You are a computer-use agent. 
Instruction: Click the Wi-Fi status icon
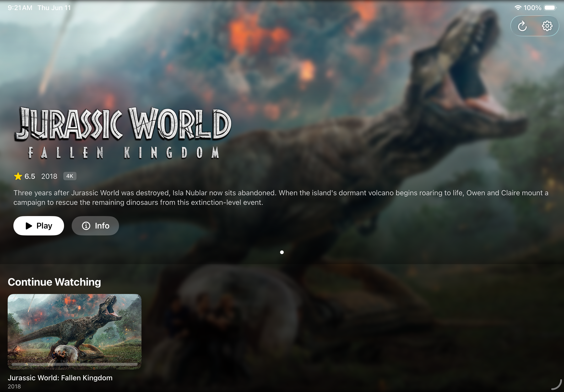(518, 8)
